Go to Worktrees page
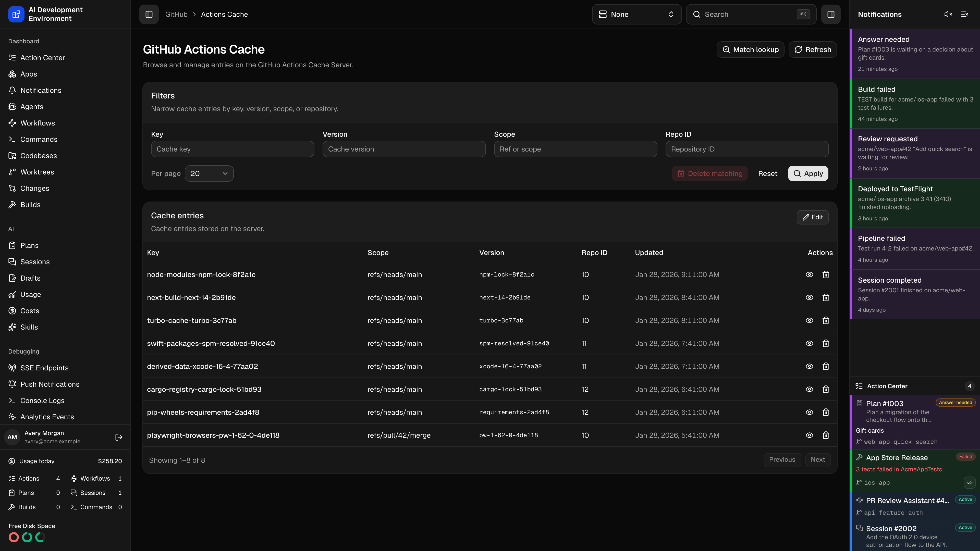This screenshot has width=980, height=551. 65,172
